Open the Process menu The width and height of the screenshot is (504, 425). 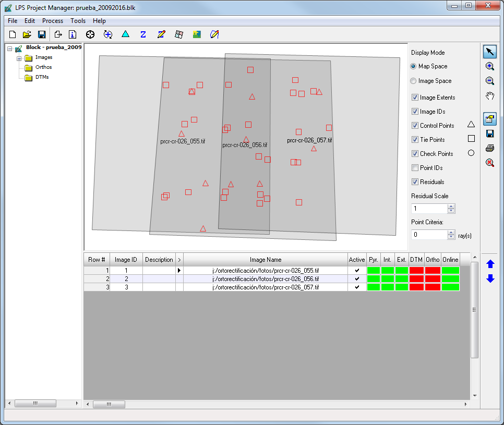(53, 21)
